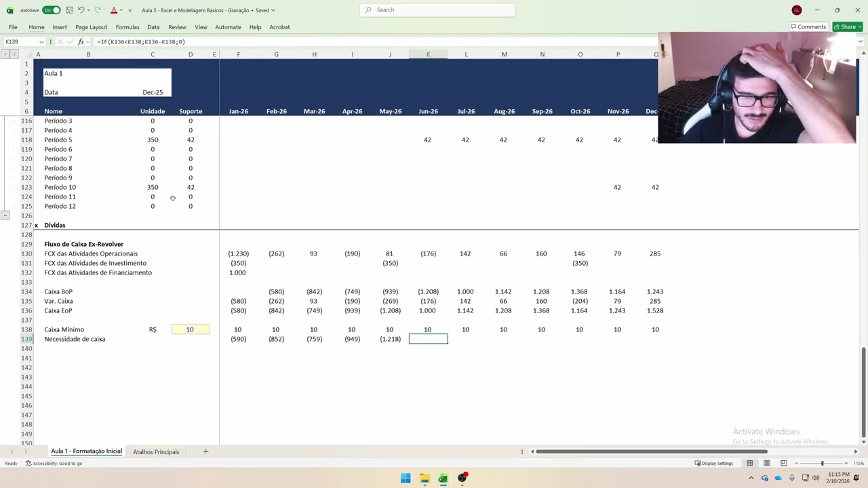
Task: Add a new sheet with plus button
Action: tap(205, 451)
